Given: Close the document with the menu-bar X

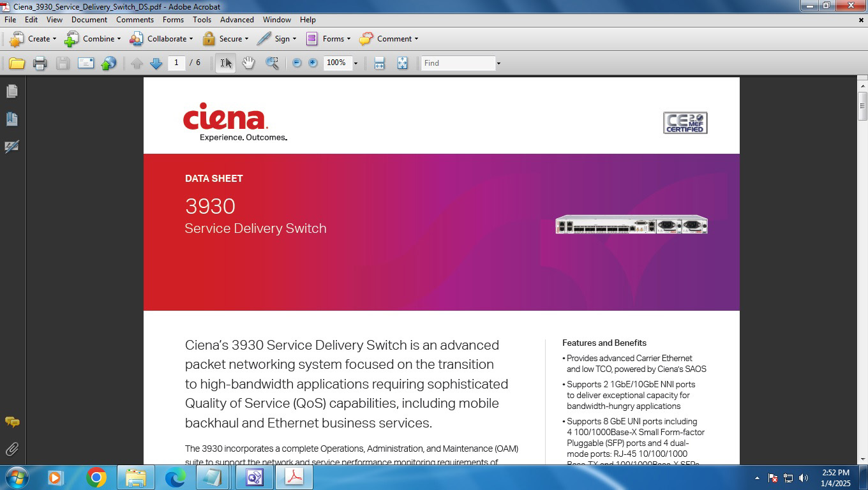Looking at the screenshot, I should tap(861, 20).
